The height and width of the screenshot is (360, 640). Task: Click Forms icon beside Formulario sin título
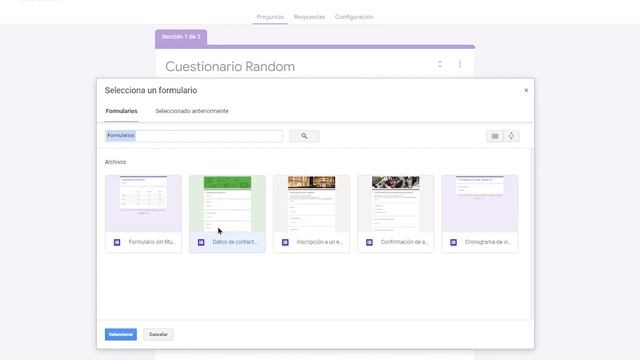[117, 242]
